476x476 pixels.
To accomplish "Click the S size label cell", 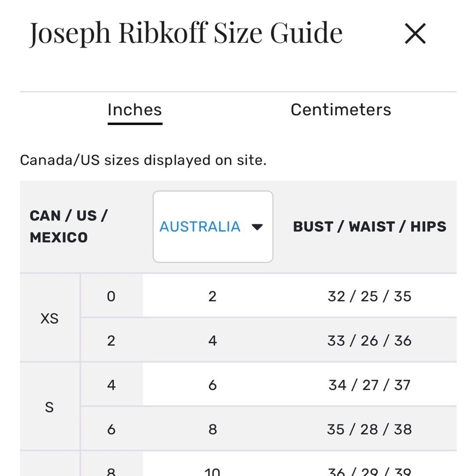I will tap(50, 407).
